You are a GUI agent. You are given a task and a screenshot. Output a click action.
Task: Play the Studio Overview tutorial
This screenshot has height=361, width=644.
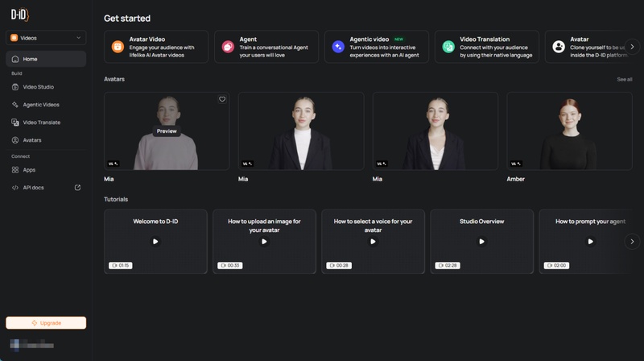[481, 242]
